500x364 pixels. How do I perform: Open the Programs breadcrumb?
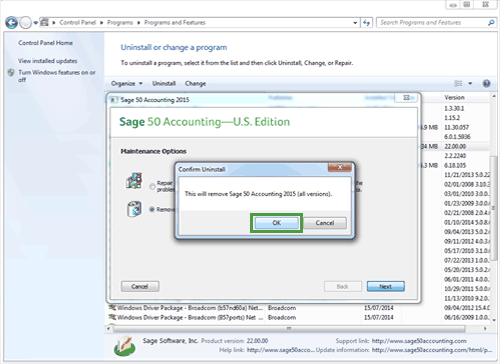120,22
